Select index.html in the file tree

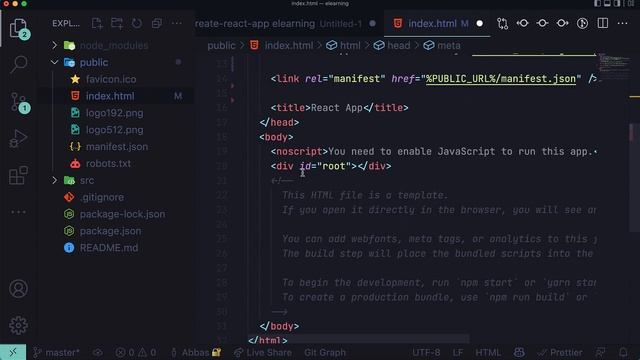[110, 96]
